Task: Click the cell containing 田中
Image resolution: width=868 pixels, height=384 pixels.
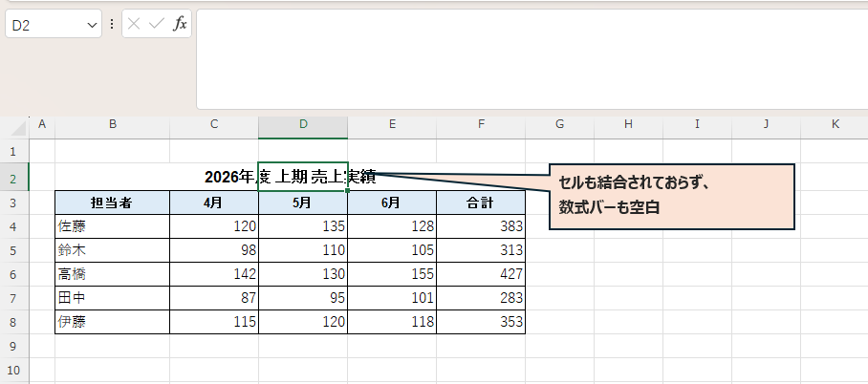Action: (x=113, y=298)
